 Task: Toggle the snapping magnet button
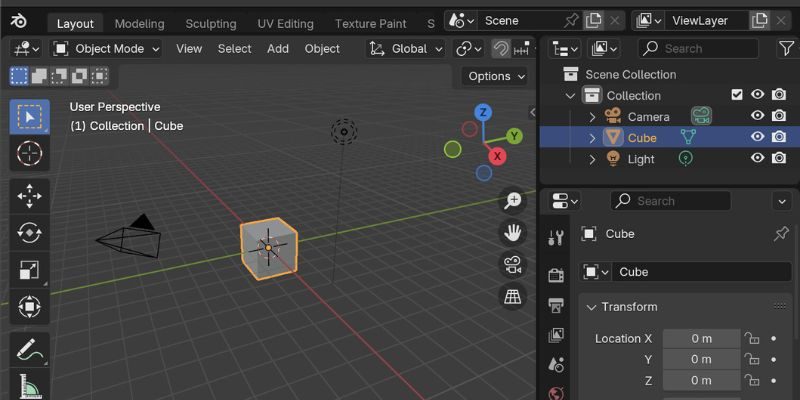[501, 49]
